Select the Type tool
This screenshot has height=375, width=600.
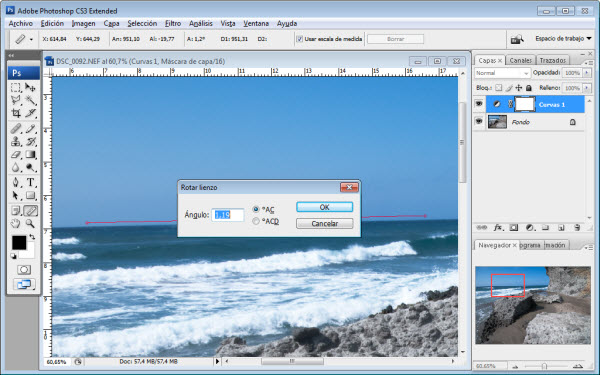tap(31, 182)
